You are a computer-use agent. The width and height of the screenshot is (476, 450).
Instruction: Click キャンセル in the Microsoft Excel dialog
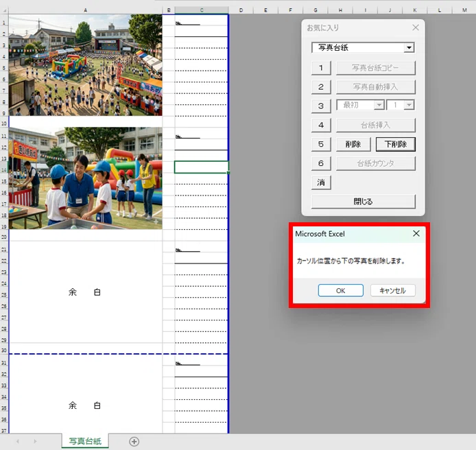(393, 291)
